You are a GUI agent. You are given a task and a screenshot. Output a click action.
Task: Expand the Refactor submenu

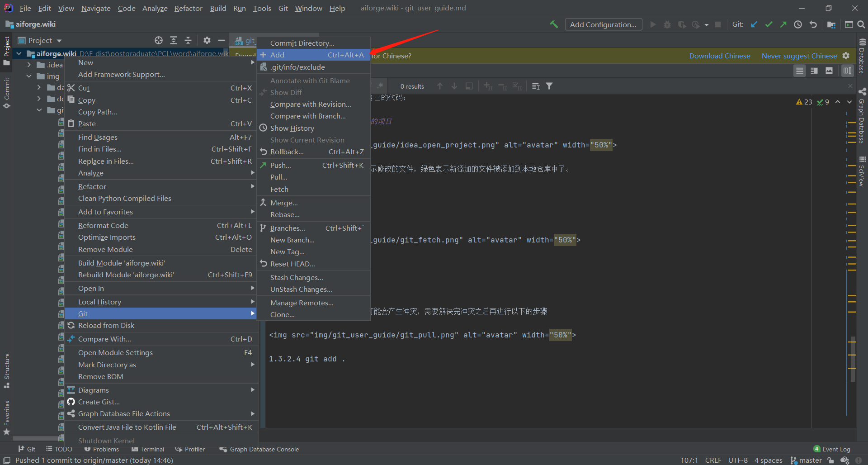[161, 186]
